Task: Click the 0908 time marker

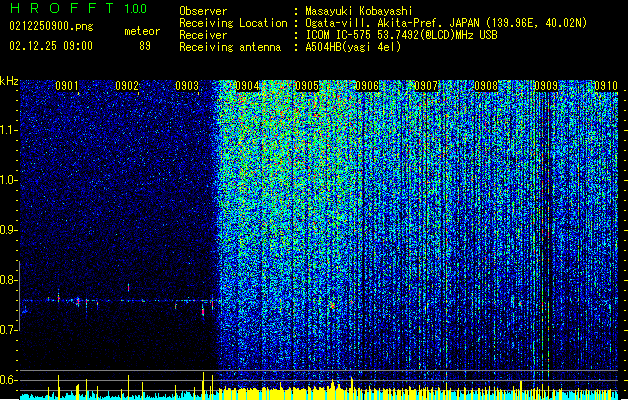Action: pyautogui.click(x=486, y=86)
